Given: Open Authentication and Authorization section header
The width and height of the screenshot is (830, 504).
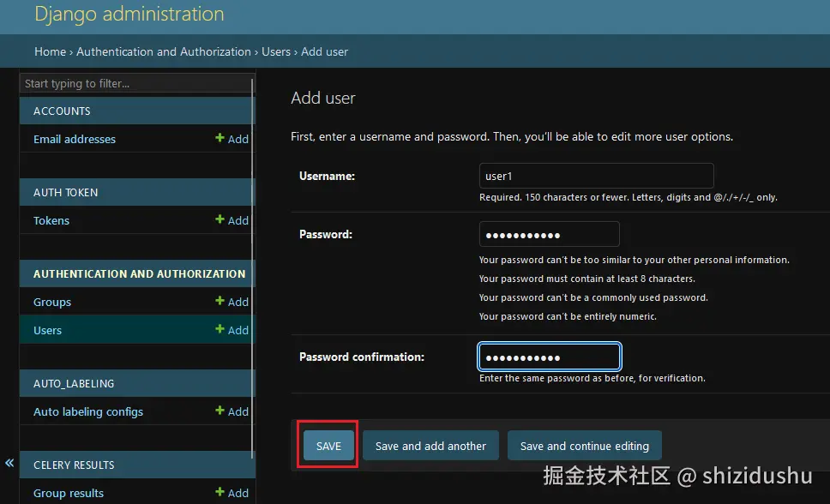Looking at the screenshot, I should click(x=139, y=273).
